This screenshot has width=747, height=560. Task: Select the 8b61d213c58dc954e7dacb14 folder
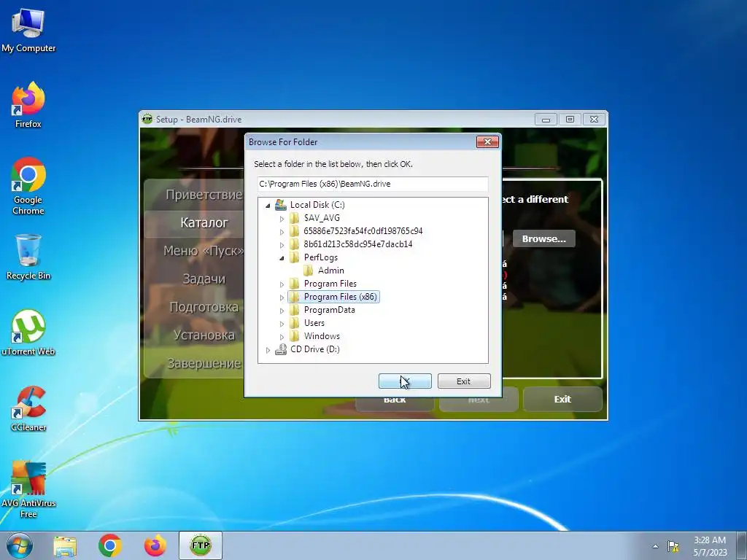pos(358,244)
